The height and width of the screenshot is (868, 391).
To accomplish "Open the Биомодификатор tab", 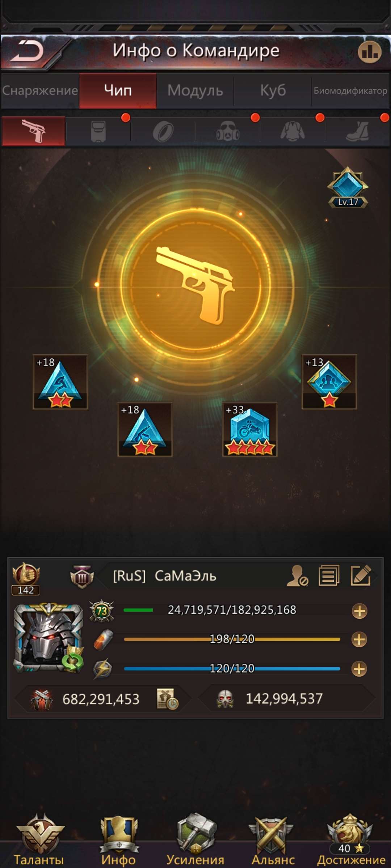I will click(350, 90).
